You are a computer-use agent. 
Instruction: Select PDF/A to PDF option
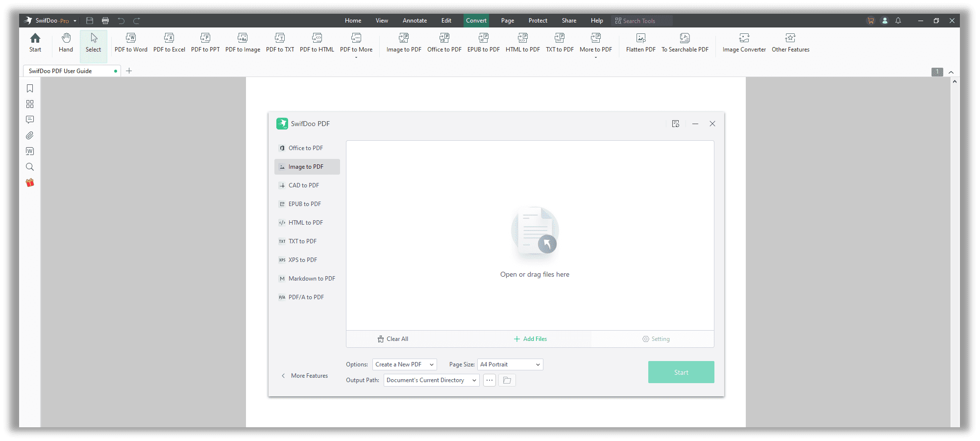click(307, 297)
